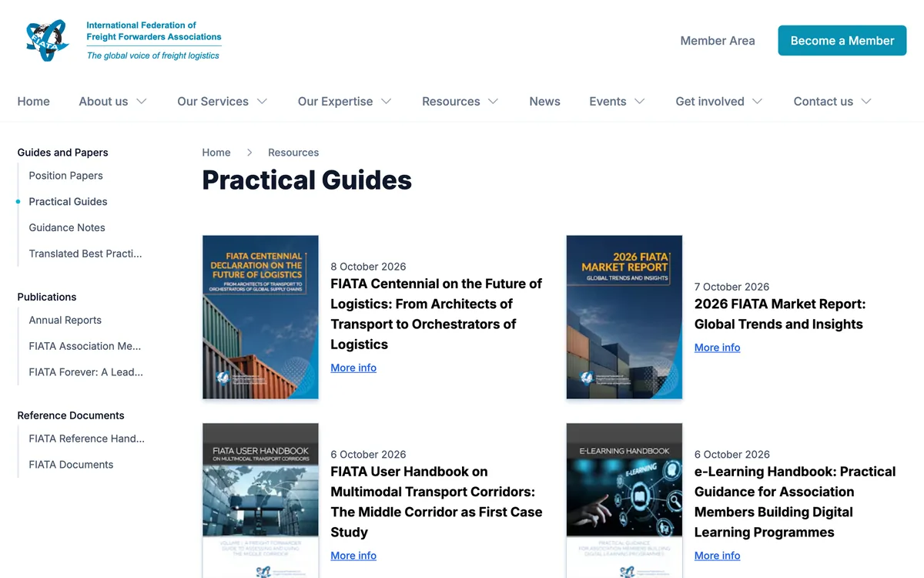Open Annual Reports in sidebar

click(65, 321)
